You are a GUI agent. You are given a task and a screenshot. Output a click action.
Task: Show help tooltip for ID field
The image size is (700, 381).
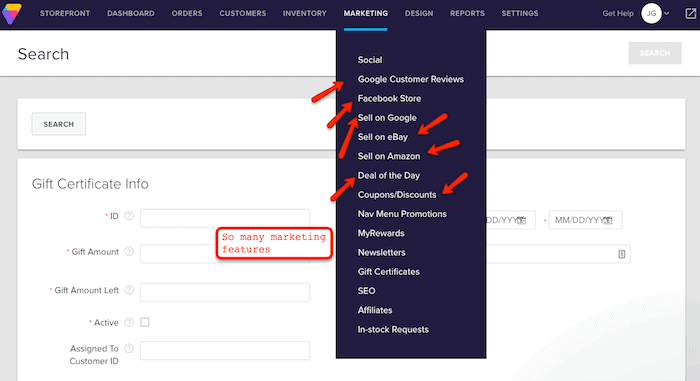[129, 216]
